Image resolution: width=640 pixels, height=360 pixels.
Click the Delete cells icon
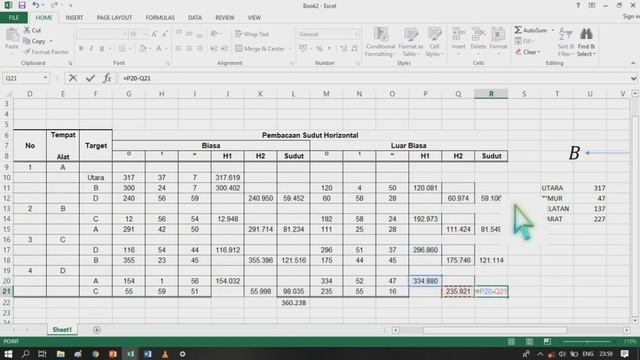coord(478,35)
